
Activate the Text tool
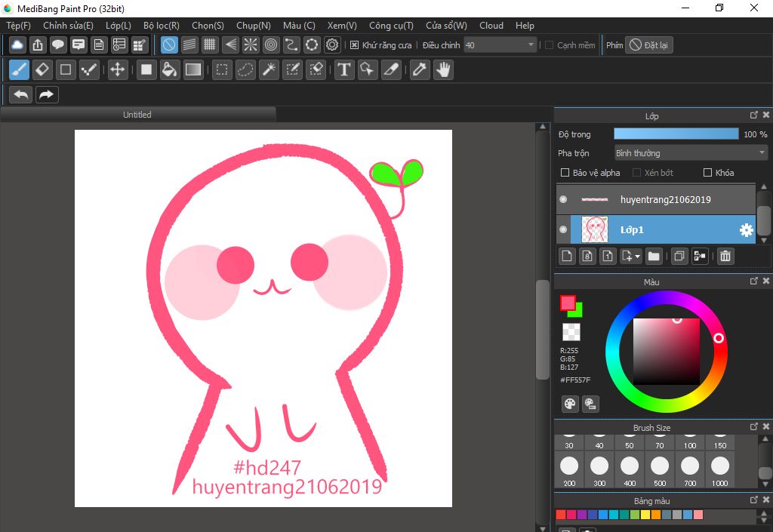344,70
